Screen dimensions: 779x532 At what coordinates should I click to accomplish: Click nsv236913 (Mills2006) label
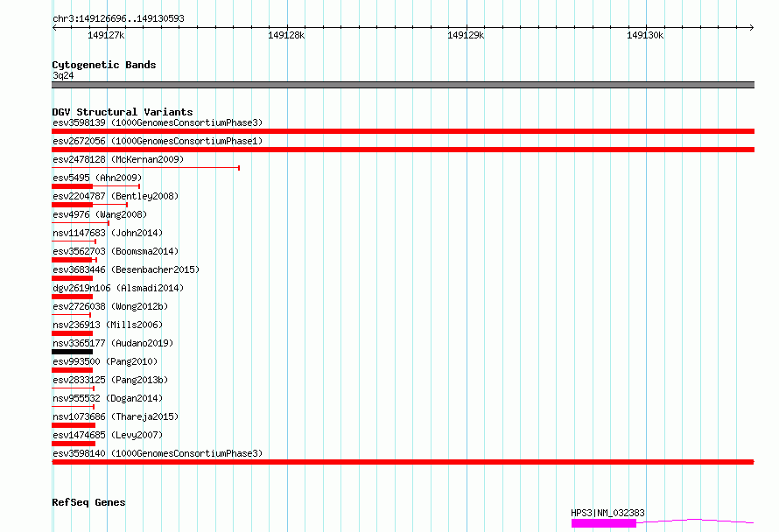coord(108,325)
